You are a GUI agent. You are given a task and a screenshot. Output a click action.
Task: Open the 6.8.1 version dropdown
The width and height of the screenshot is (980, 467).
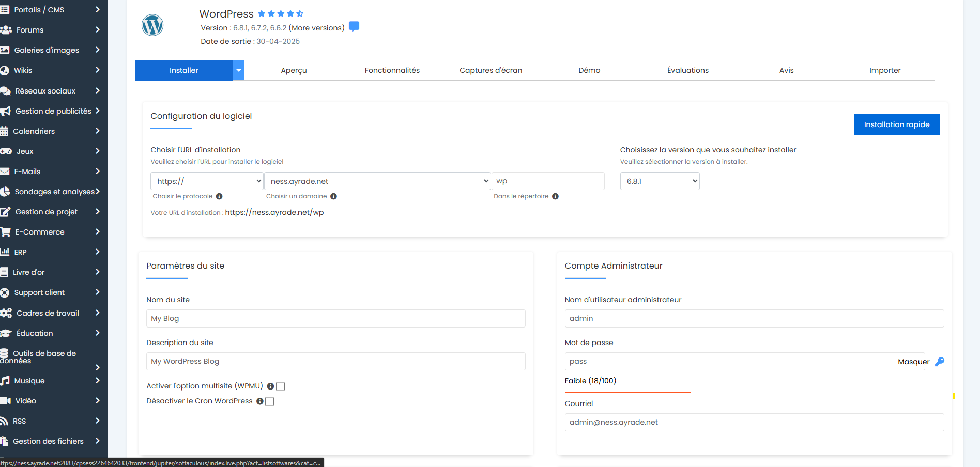660,181
